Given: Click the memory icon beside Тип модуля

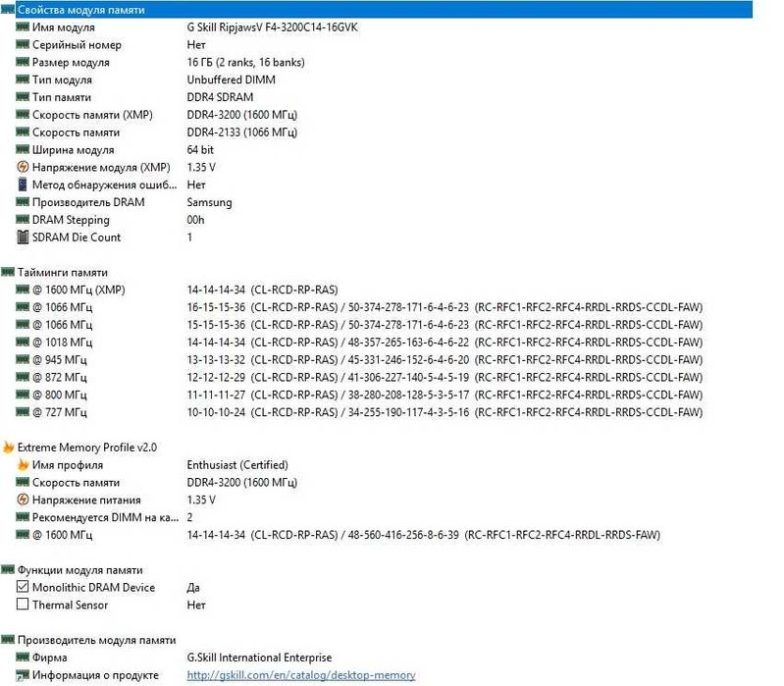Looking at the screenshot, I should coord(23,79).
